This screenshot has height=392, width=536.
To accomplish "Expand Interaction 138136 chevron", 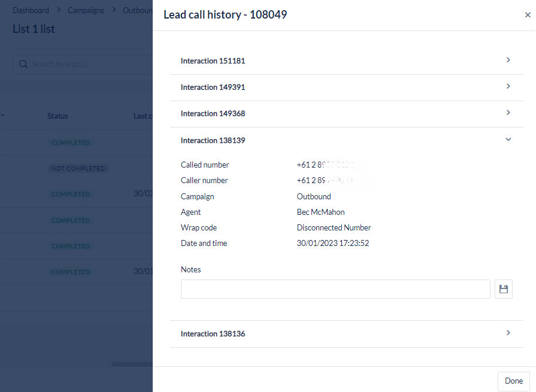I will click(508, 333).
